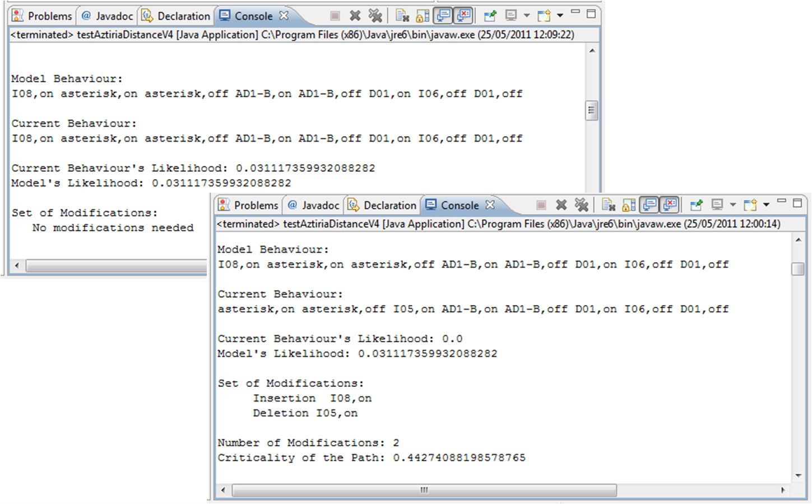The height and width of the screenshot is (504, 812).
Task: Click horizontal scrollbar thumb below Criticality of the Path
Action: pyautogui.click(x=424, y=490)
